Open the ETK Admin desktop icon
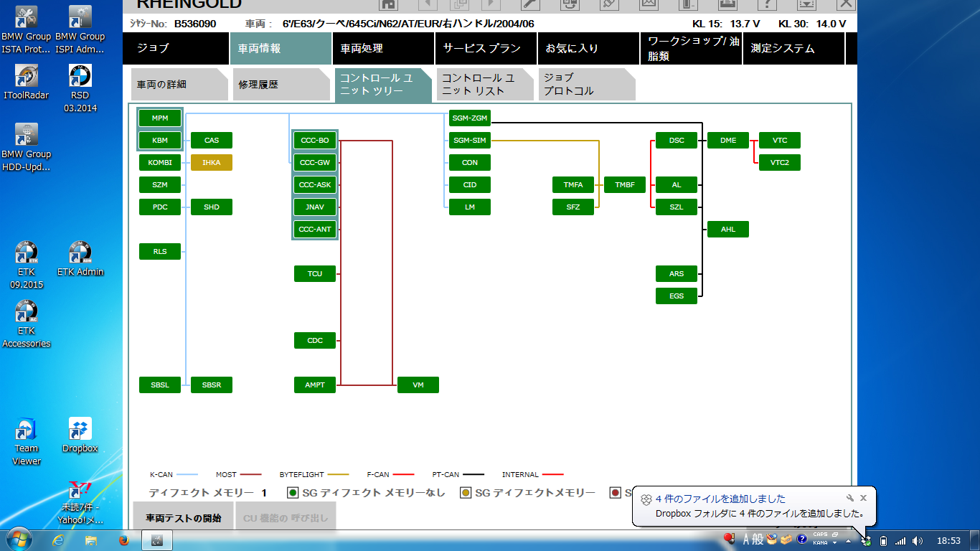Screen dimensions: 980x551 click(x=80, y=258)
